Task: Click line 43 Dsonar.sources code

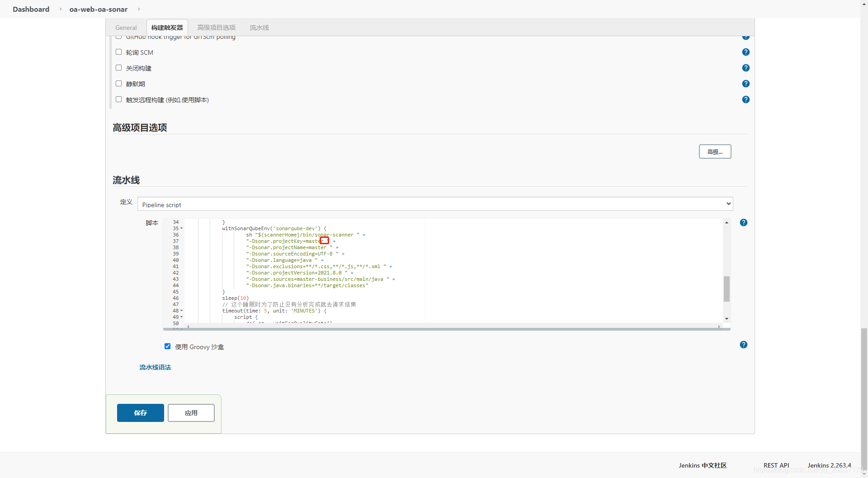Action: coord(321,279)
